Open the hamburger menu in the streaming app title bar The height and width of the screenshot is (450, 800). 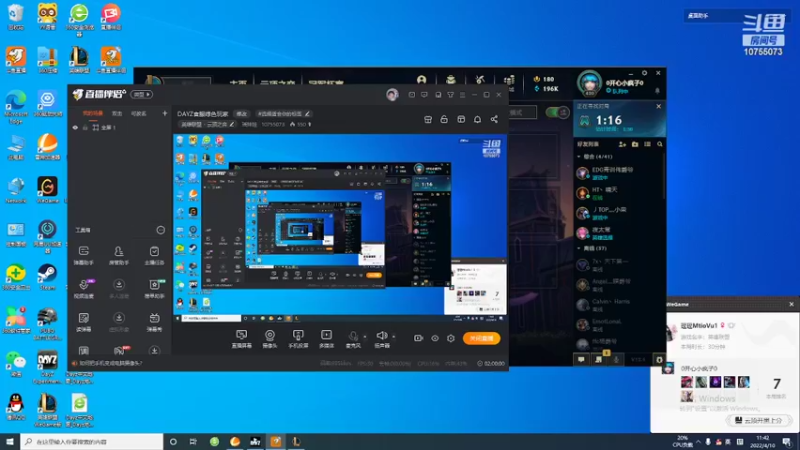point(462,94)
